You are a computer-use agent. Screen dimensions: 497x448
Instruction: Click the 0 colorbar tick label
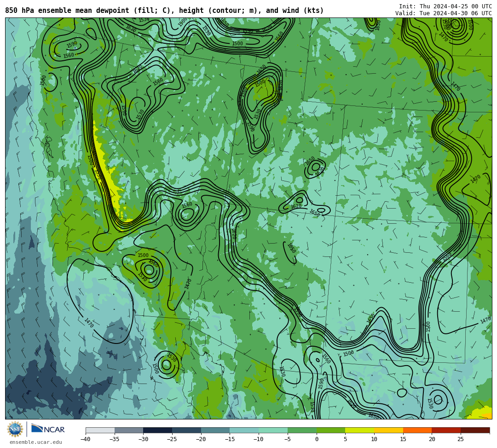[x=316, y=439]
